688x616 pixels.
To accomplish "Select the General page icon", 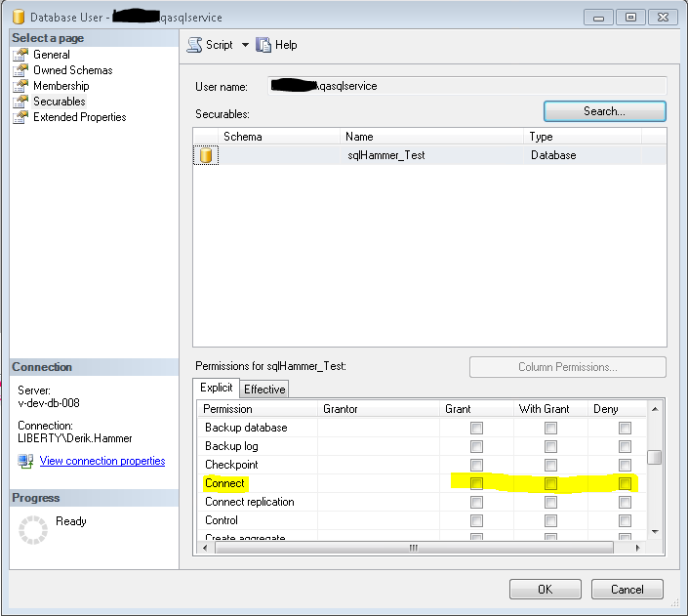I will [x=20, y=55].
